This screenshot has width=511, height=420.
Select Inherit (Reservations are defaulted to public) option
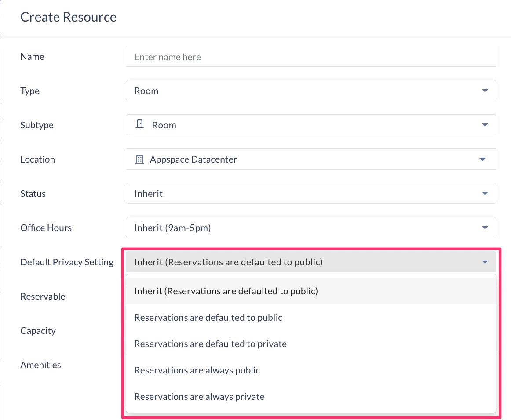[311, 291]
